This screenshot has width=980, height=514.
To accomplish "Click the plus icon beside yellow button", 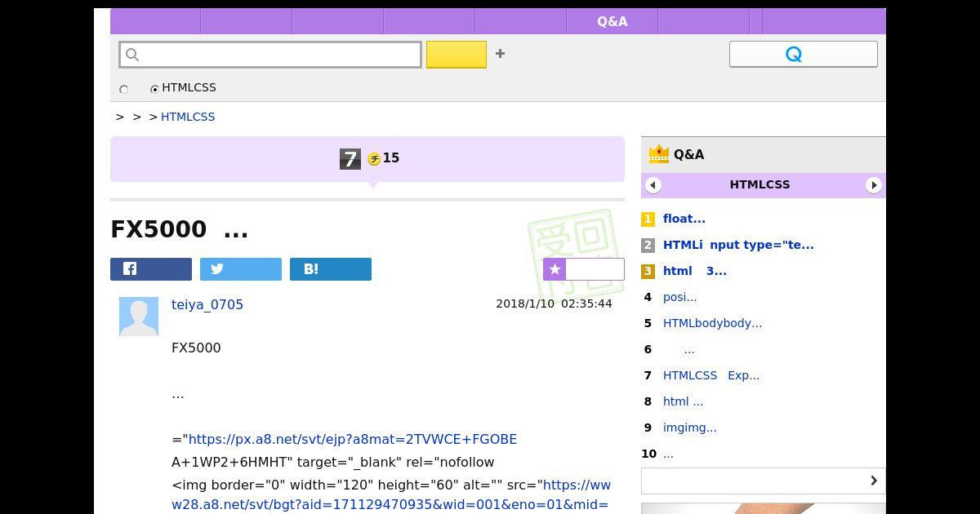I will [x=501, y=54].
